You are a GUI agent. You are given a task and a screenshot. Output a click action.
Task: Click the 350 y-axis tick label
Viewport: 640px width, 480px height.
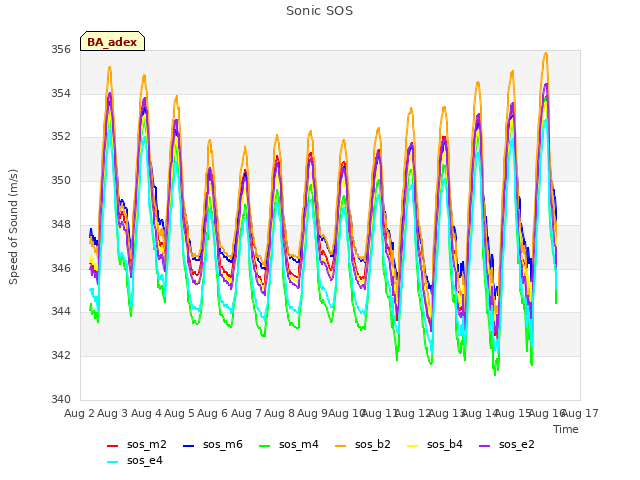pyautogui.click(x=61, y=180)
